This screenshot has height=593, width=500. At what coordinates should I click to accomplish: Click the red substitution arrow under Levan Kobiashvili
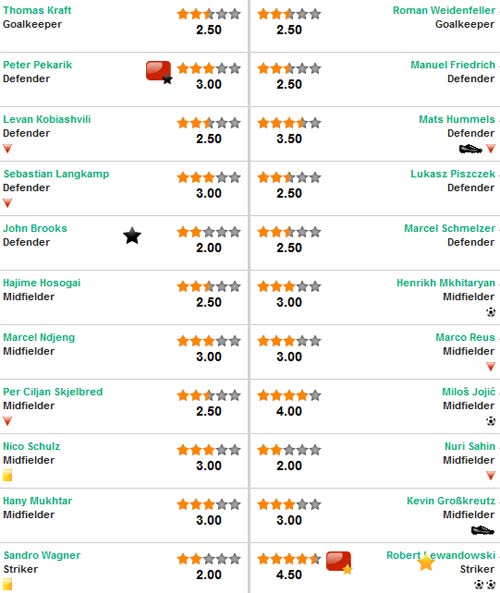(x=7, y=149)
